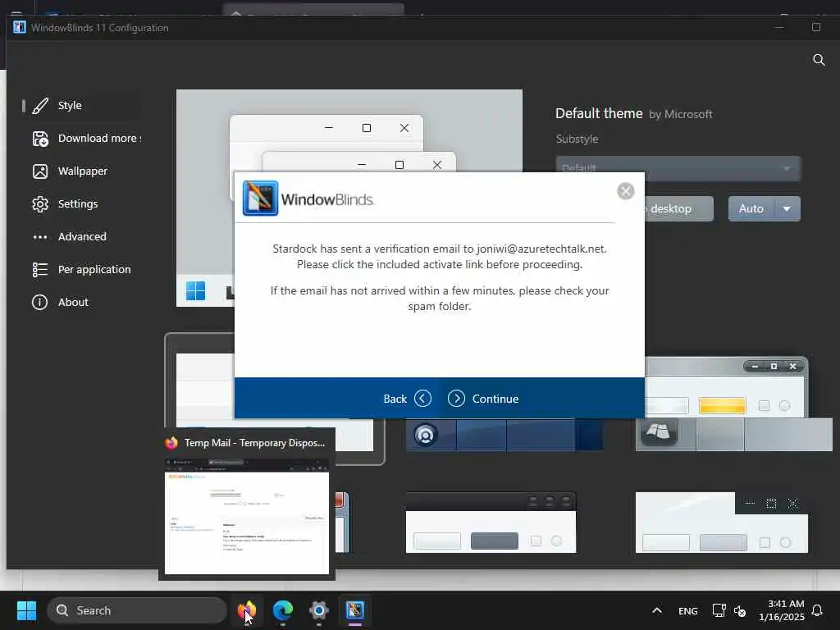The width and height of the screenshot is (840, 630).
Task: Open Settings gear from taskbar
Action: pyautogui.click(x=319, y=610)
